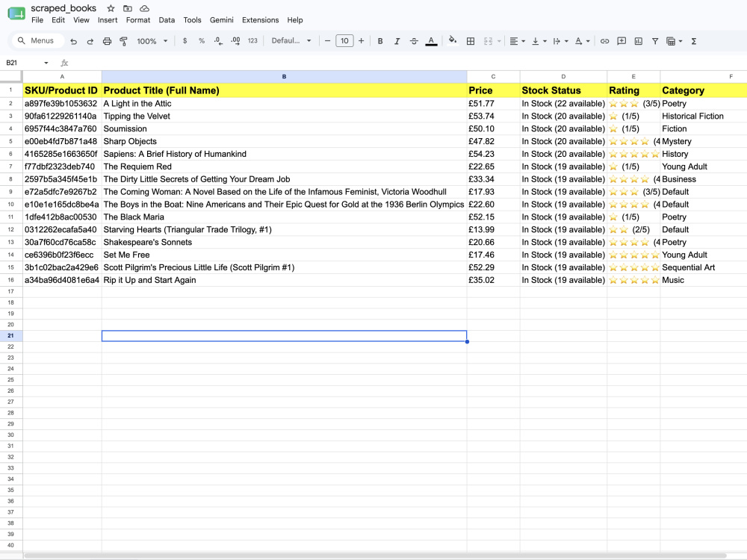This screenshot has height=560, width=747.
Task: Star the scraped_books document
Action: [x=111, y=8]
